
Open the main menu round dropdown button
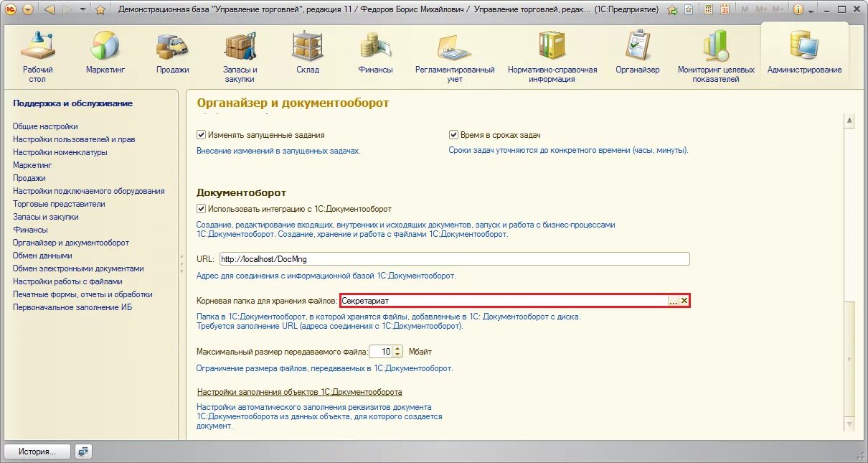(x=27, y=10)
